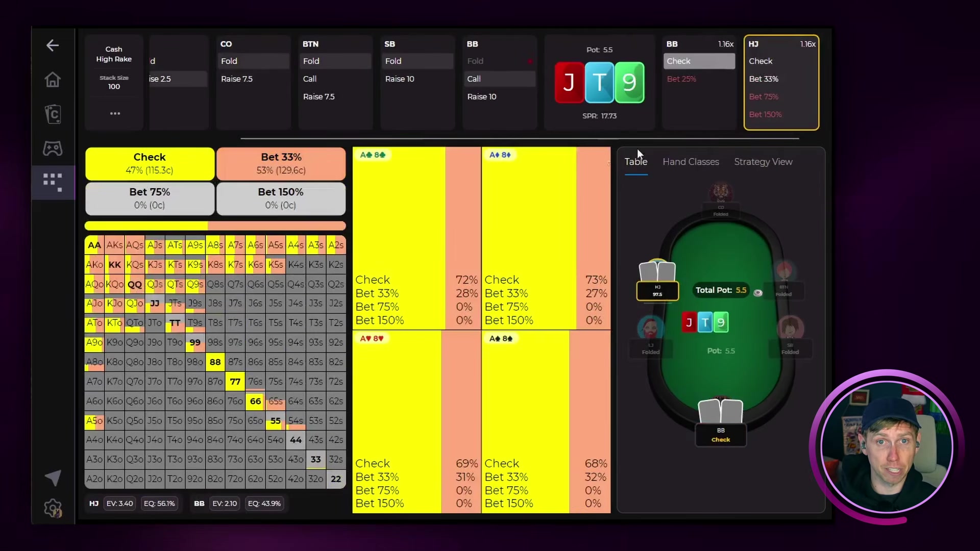This screenshot has height=551, width=980.
Task: Select the AKo cell in range grid
Action: pos(94,264)
